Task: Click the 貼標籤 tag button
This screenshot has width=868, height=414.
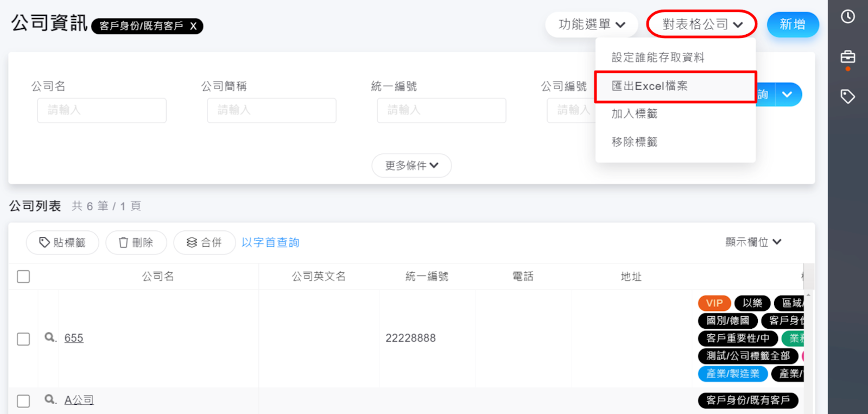Action: pyautogui.click(x=62, y=242)
